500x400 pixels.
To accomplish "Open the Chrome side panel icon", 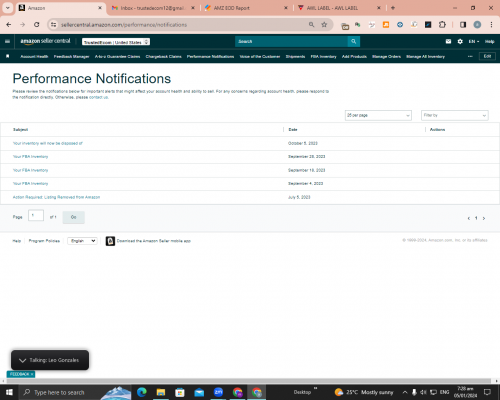I will click(x=463, y=25).
